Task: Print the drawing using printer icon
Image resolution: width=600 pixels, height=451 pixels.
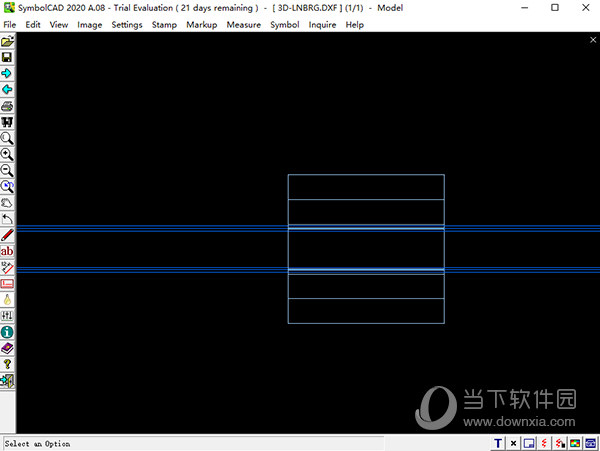Action: [x=7, y=106]
